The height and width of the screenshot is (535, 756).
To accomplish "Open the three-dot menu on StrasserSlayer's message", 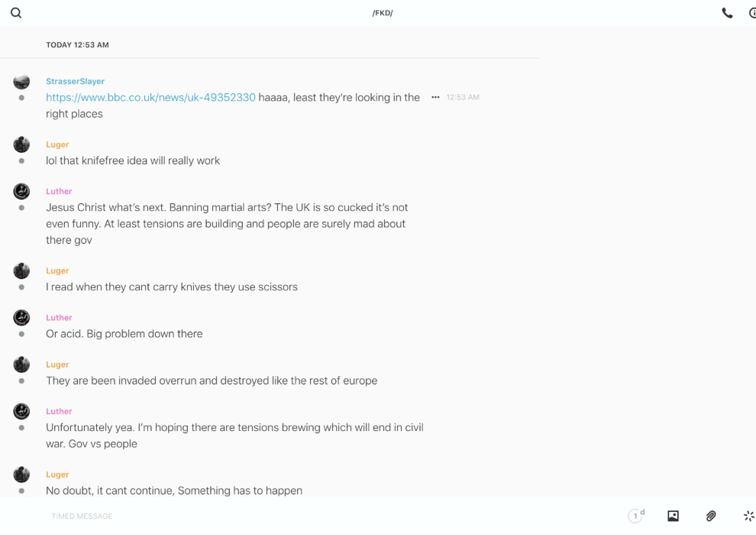I will click(x=435, y=97).
